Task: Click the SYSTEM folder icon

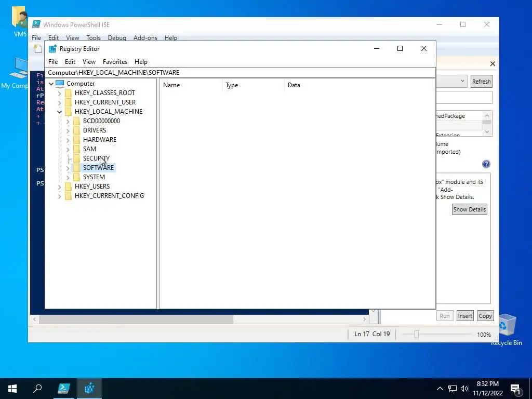Action: [77, 177]
